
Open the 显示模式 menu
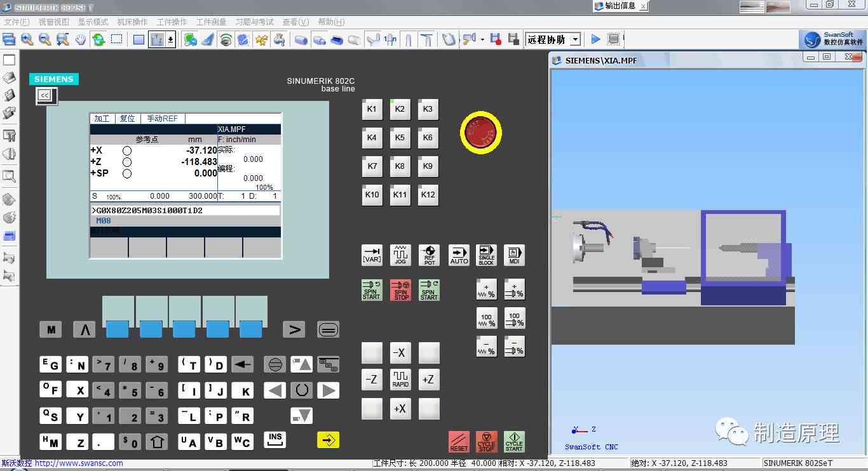(x=93, y=22)
